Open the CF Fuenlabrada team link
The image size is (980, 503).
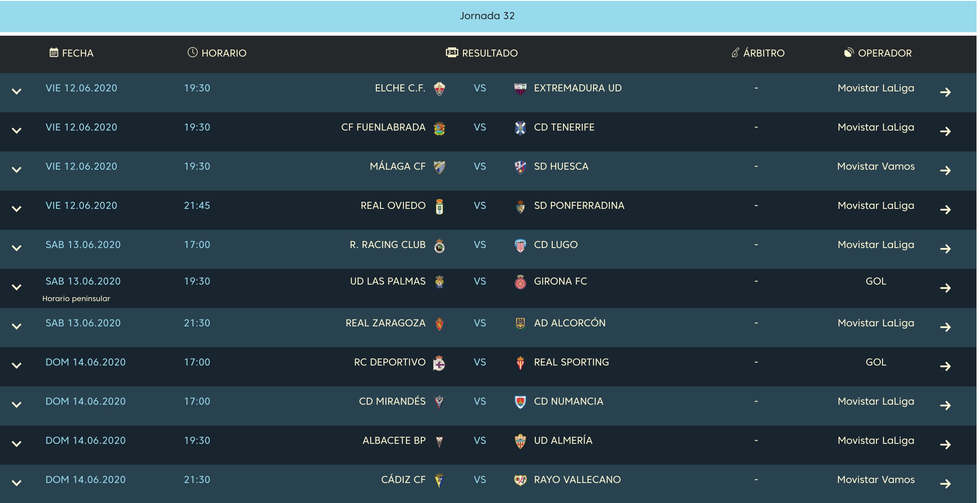coord(383,127)
